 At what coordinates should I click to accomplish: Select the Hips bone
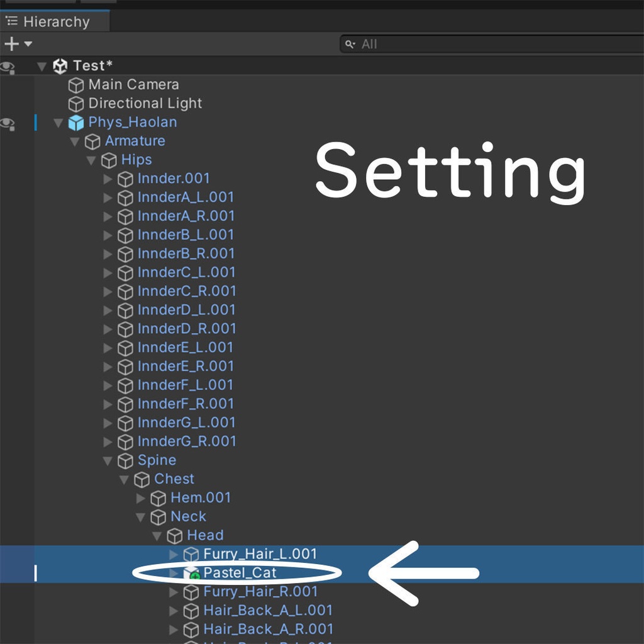point(136,160)
